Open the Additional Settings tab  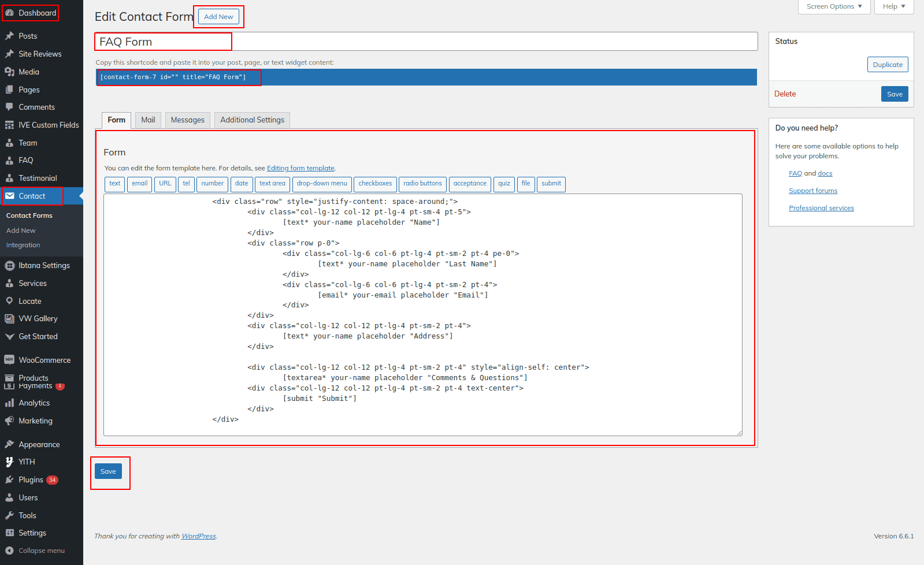[x=252, y=120]
